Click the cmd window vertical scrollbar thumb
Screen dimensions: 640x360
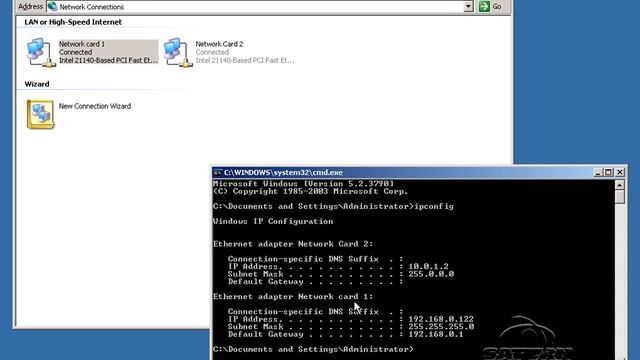[x=620, y=197]
